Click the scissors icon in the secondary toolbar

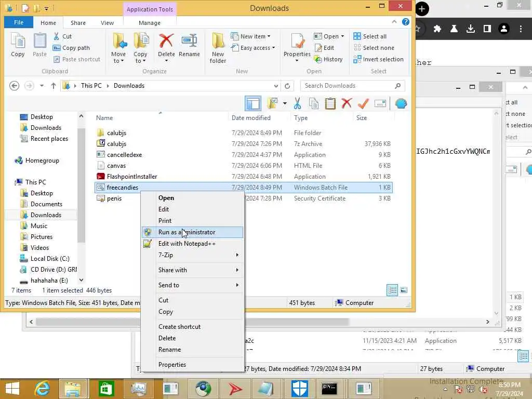click(x=298, y=103)
